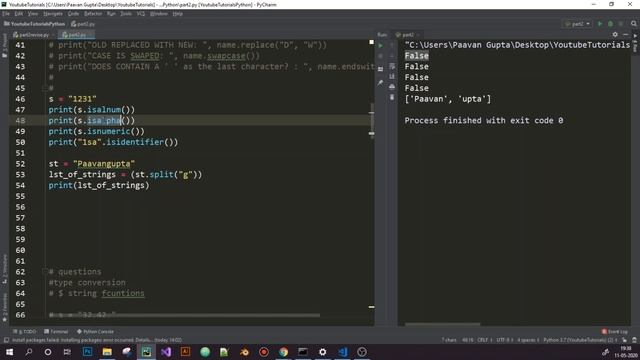Open the Python Console tool window
The height and width of the screenshot is (360, 640).
point(96,331)
